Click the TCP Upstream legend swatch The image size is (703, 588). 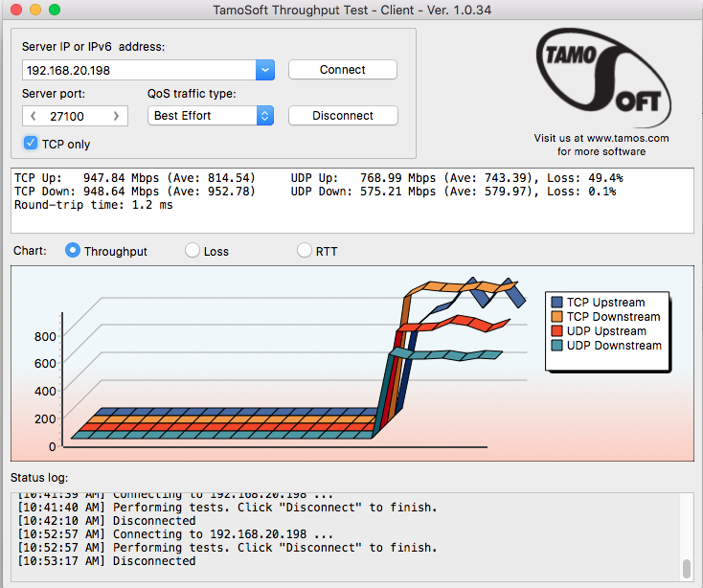click(556, 302)
